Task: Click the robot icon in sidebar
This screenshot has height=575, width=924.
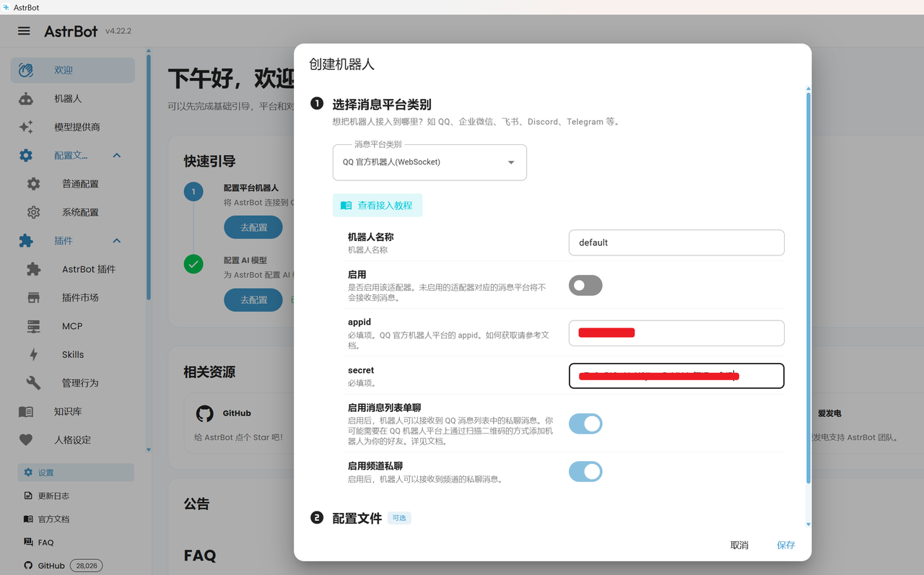Action: click(x=26, y=99)
